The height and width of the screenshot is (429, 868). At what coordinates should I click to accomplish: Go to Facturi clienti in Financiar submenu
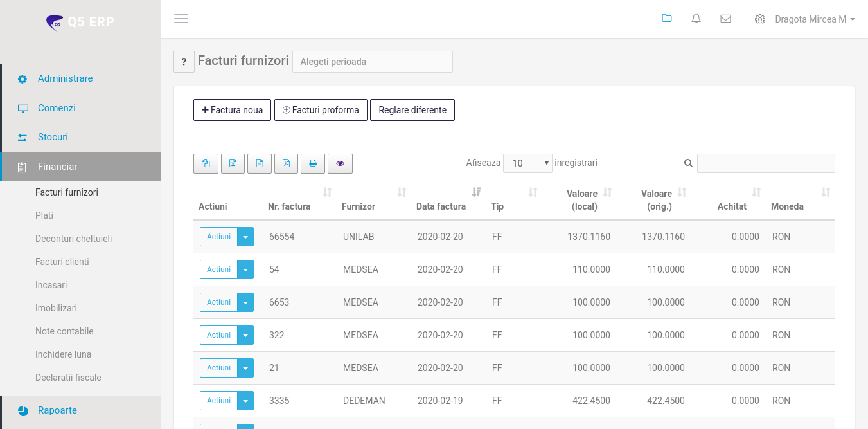point(62,262)
